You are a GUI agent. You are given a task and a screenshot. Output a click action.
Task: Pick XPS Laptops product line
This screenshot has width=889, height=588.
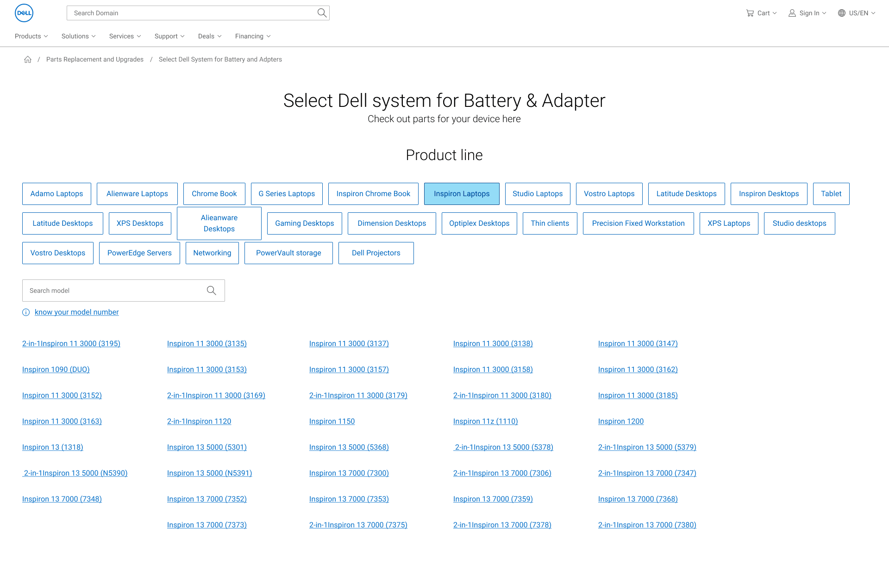(x=729, y=223)
